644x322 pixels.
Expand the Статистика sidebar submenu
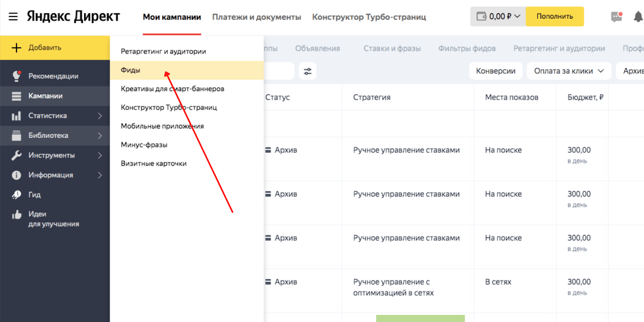click(100, 116)
